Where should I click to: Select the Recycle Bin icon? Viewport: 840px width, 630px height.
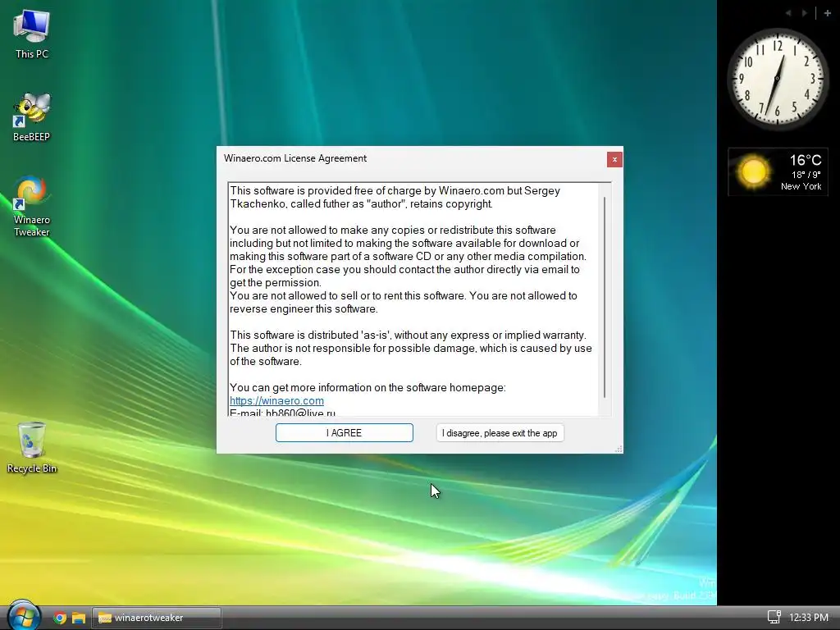pyautogui.click(x=32, y=448)
